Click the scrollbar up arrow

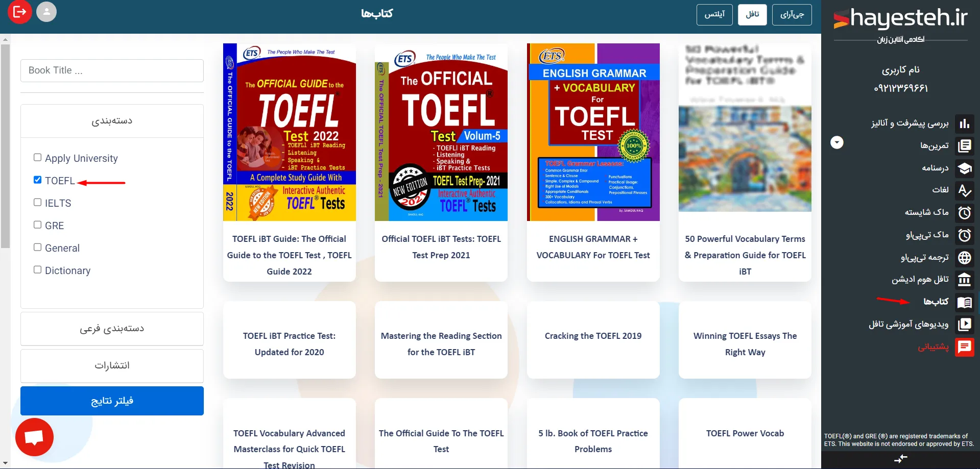point(5,39)
